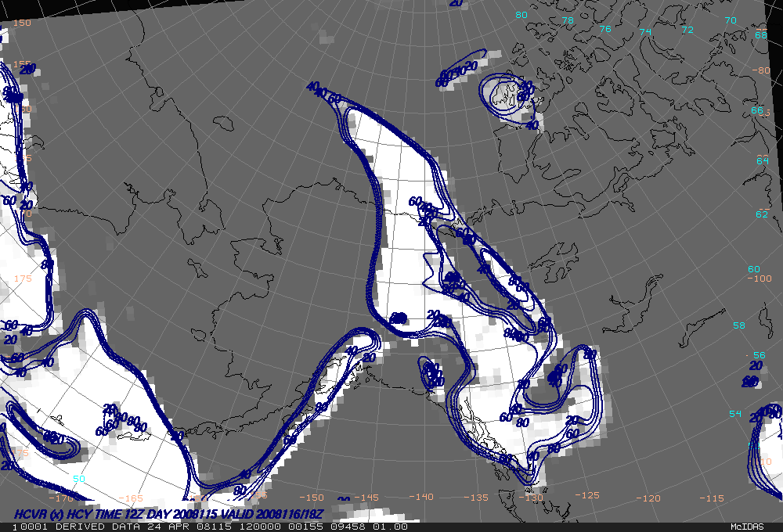The image size is (783, 532).
Task: Click the 'McIDAS' label in the status line
Action: [x=747, y=527]
